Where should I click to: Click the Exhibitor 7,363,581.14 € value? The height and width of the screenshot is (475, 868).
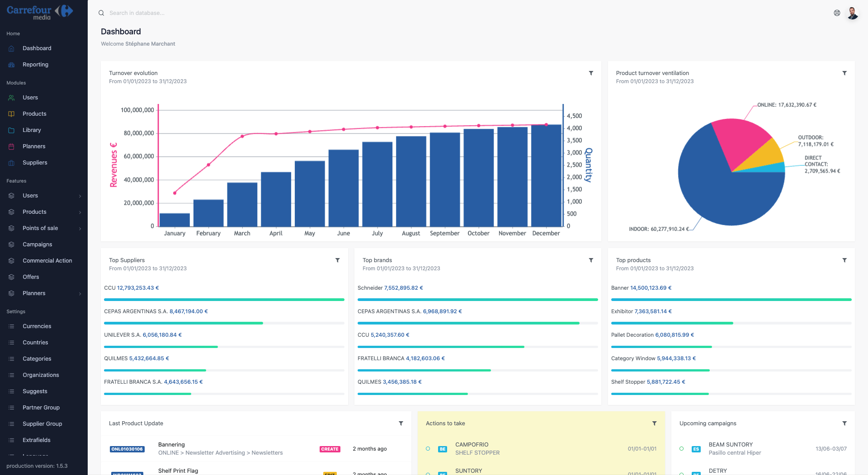click(x=653, y=311)
